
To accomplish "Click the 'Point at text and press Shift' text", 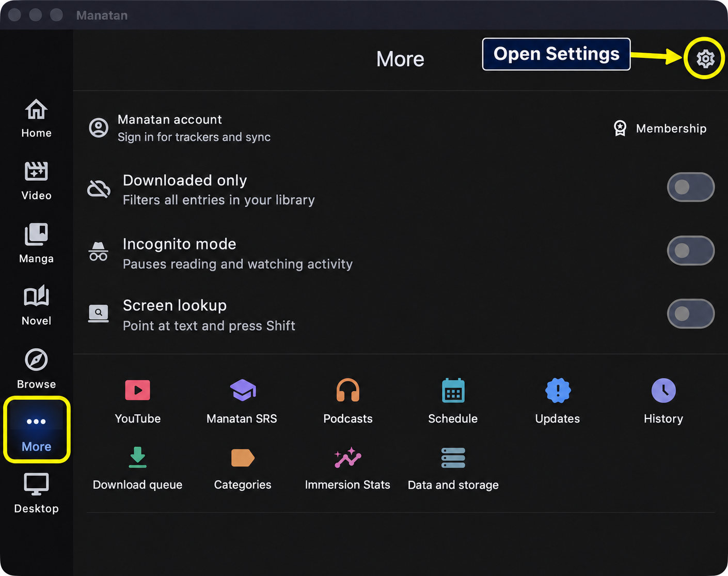I will tap(209, 326).
